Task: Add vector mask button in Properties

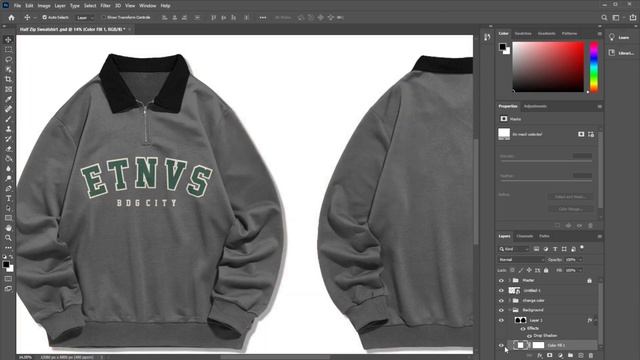Action: [591, 134]
